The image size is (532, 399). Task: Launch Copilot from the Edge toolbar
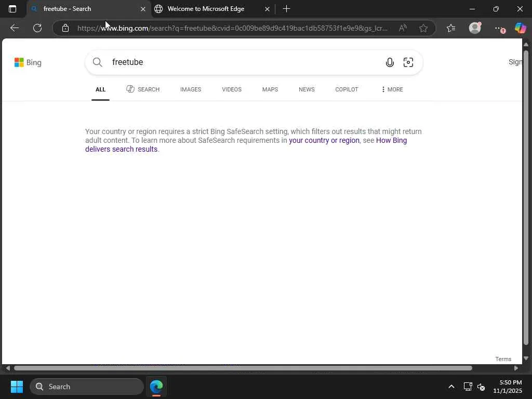coord(520,28)
